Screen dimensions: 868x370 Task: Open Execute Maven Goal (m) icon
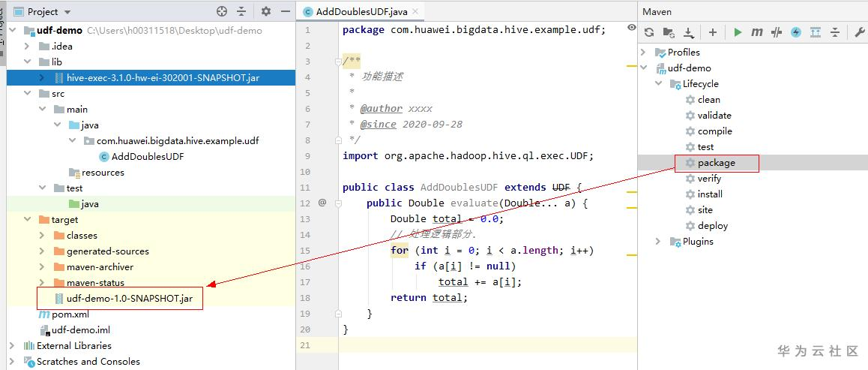pyautogui.click(x=757, y=32)
